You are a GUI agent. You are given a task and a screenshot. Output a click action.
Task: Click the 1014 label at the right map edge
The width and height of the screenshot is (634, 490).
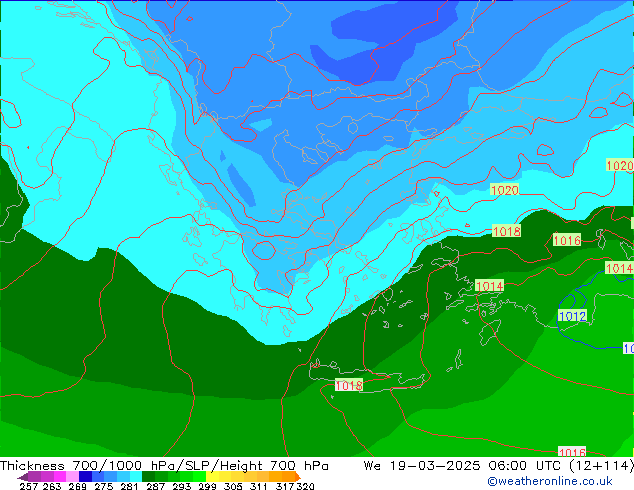click(x=619, y=268)
